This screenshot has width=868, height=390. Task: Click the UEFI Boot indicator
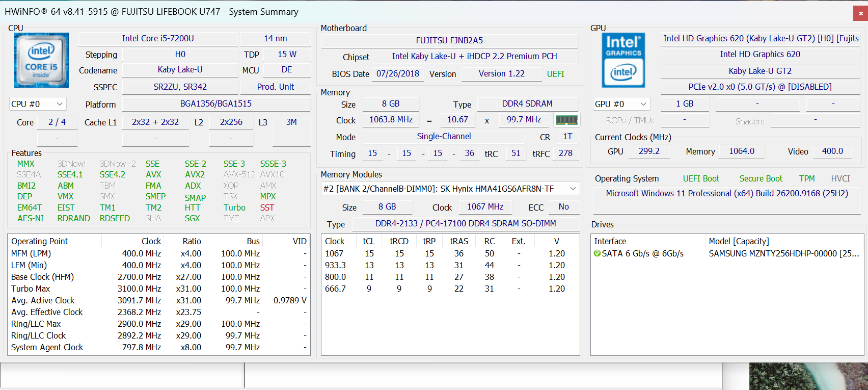[701, 178]
